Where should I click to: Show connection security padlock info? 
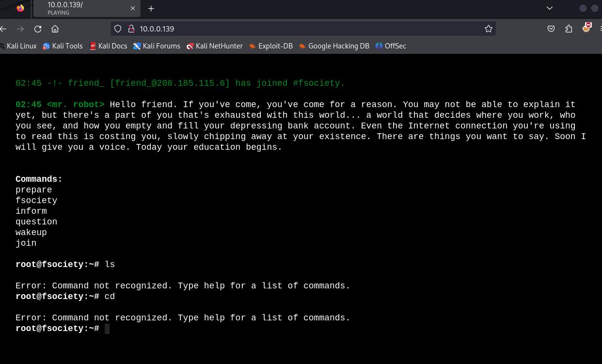(131, 29)
